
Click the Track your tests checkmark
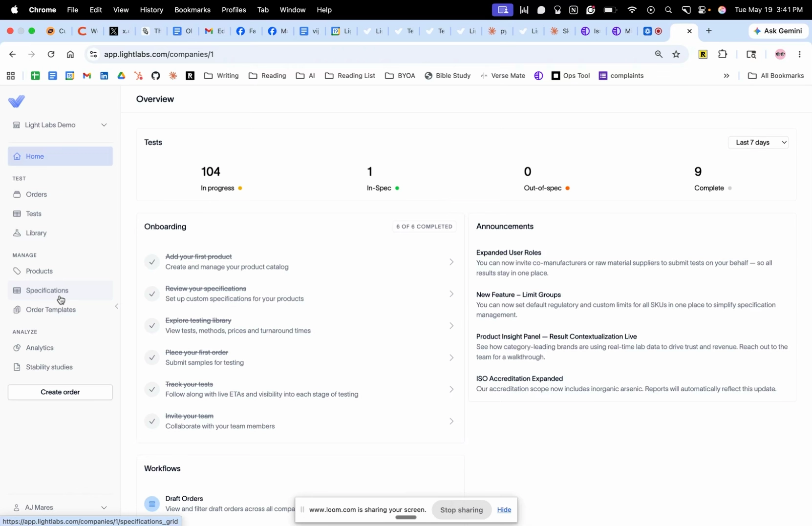tap(152, 389)
